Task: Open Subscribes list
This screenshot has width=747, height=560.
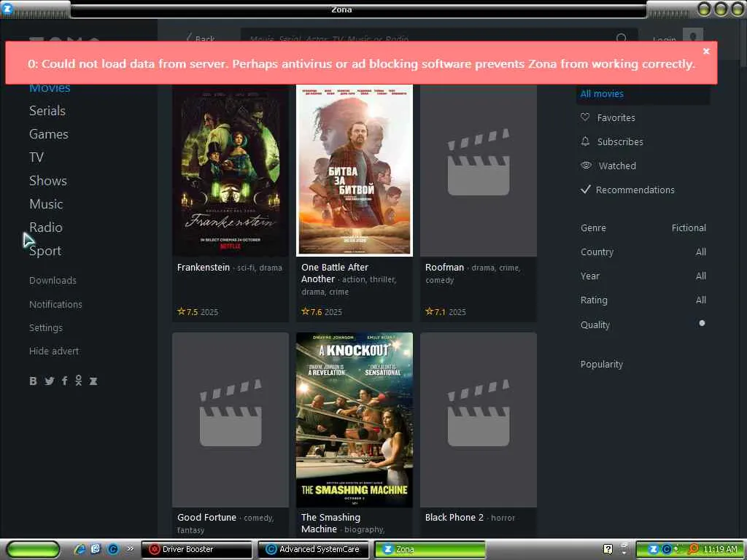Action: [620, 142]
